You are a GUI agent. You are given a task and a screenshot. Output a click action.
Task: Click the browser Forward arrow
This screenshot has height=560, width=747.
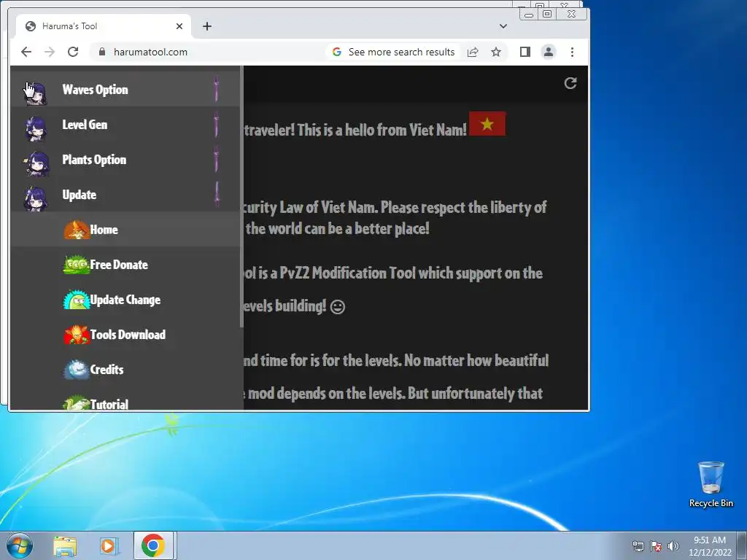click(50, 52)
